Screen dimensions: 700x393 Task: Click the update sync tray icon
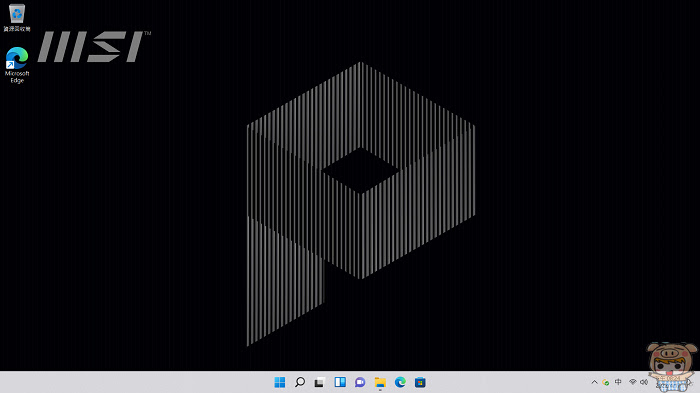tap(606, 382)
